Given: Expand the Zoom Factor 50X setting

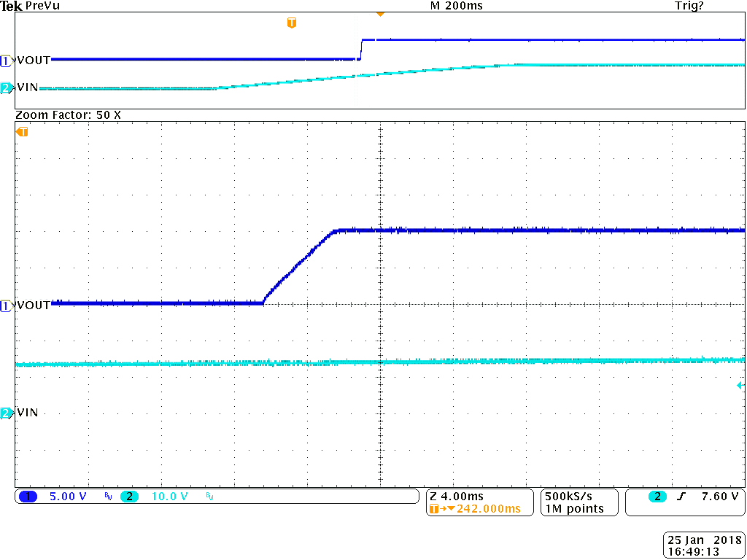Looking at the screenshot, I should click(x=69, y=114).
